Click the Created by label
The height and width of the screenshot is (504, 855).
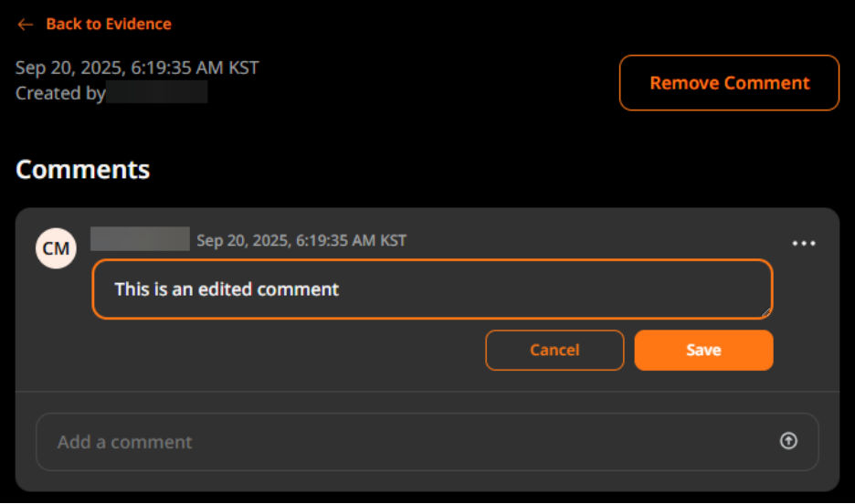60,92
